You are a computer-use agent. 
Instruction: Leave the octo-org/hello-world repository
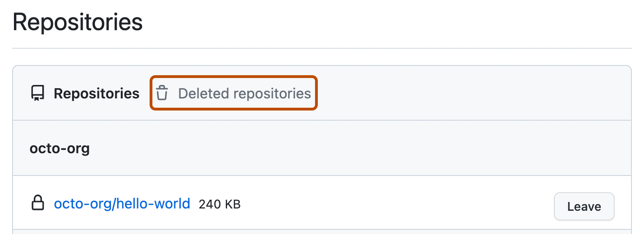(584, 206)
